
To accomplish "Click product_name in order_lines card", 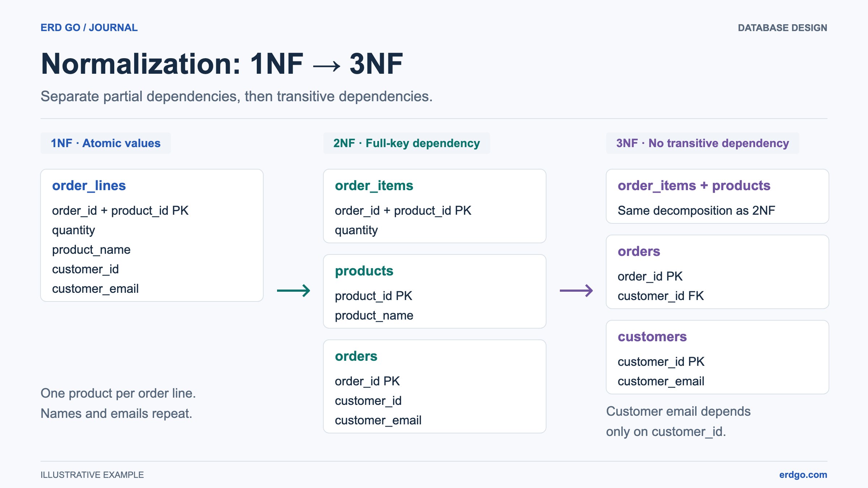I will coord(91,250).
